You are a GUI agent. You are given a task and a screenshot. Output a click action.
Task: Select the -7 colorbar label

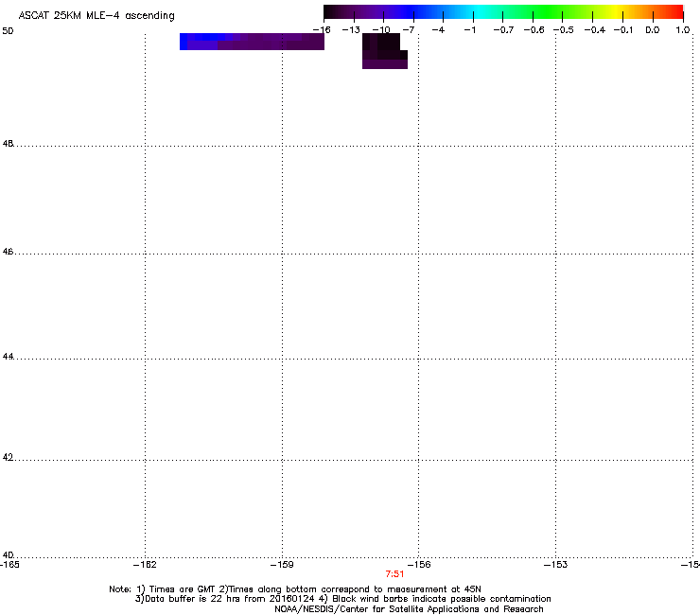[409, 30]
